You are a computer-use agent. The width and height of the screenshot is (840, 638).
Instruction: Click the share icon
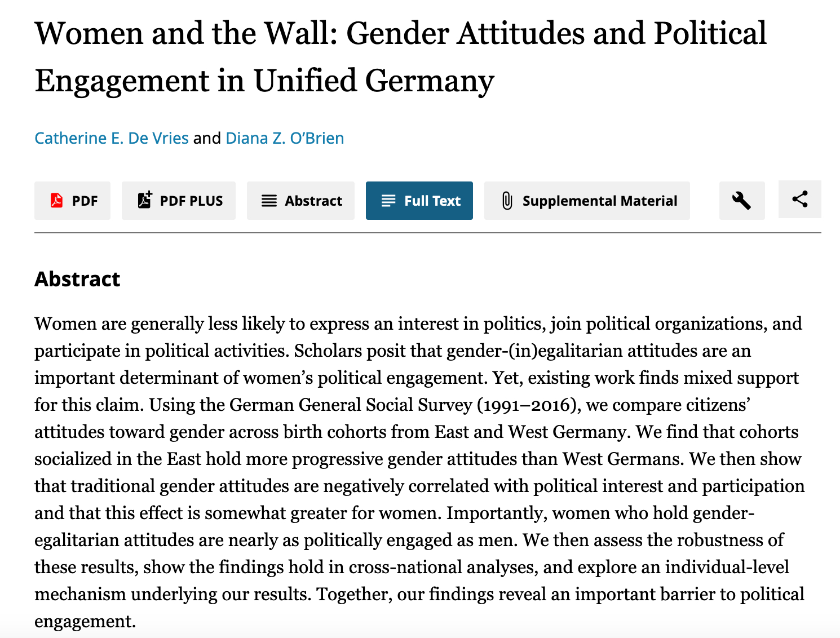799,199
